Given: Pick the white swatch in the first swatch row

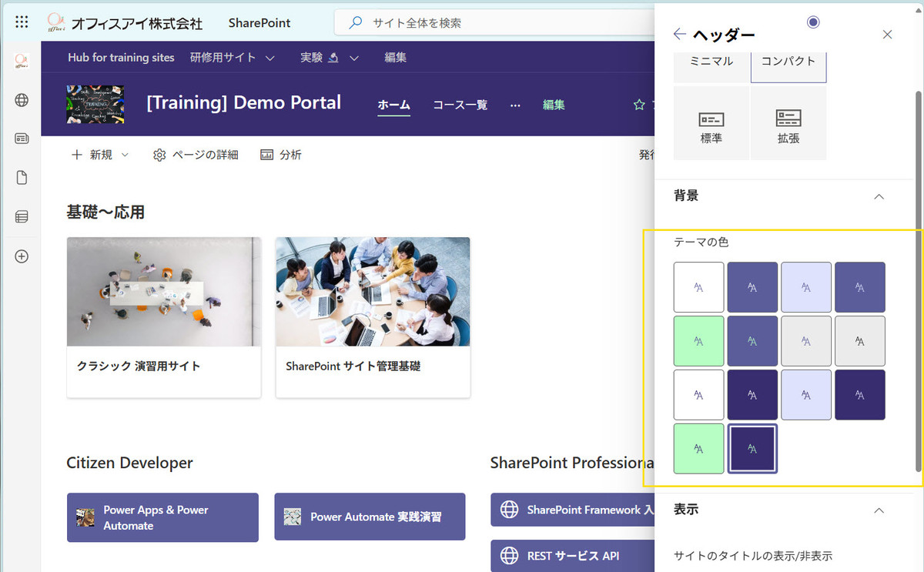Looking at the screenshot, I should [698, 287].
